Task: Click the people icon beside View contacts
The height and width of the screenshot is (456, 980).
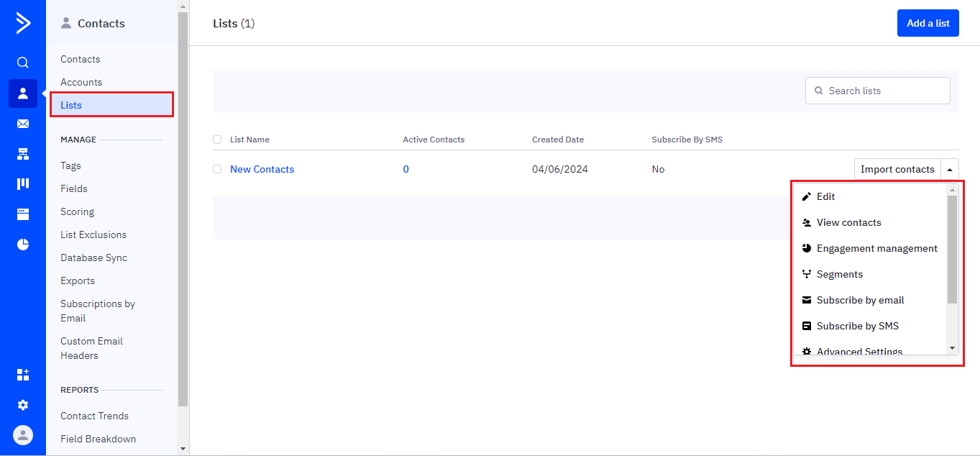Action: click(x=807, y=222)
